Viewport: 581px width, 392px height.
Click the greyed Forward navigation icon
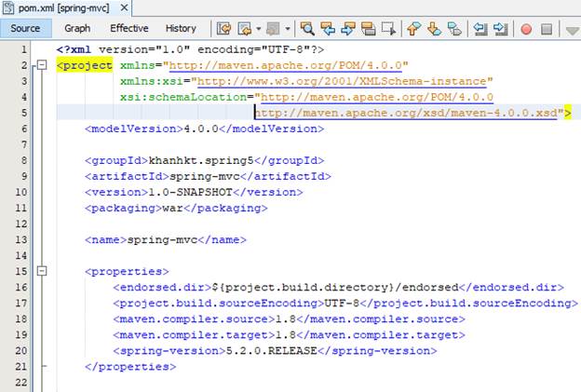coord(274,29)
